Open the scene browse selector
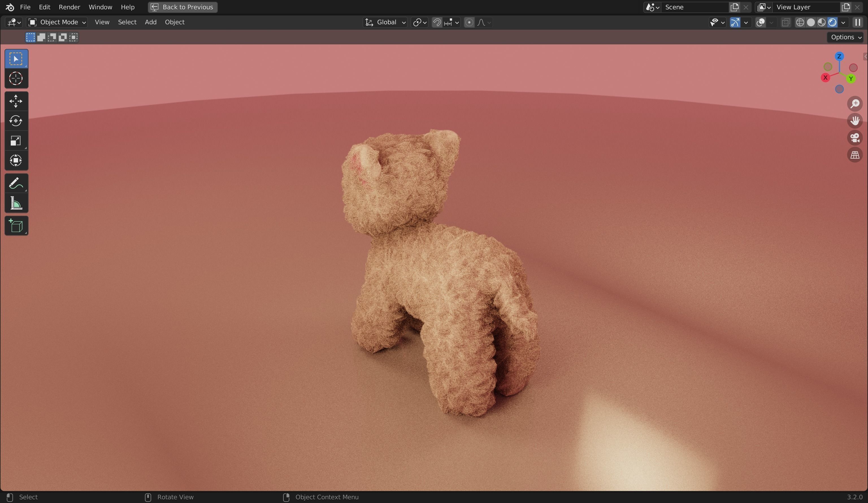The width and height of the screenshot is (868, 503). tap(652, 7)
